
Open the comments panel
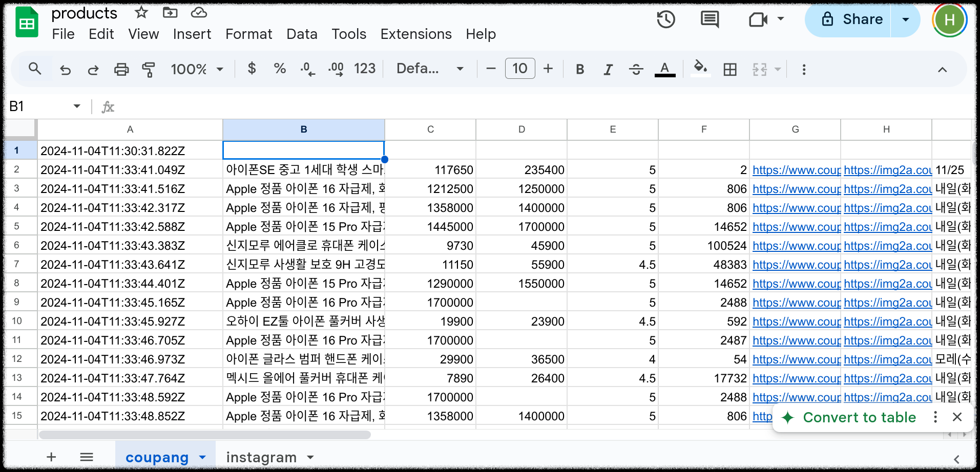pyautogui.click(x=710, y=20)
